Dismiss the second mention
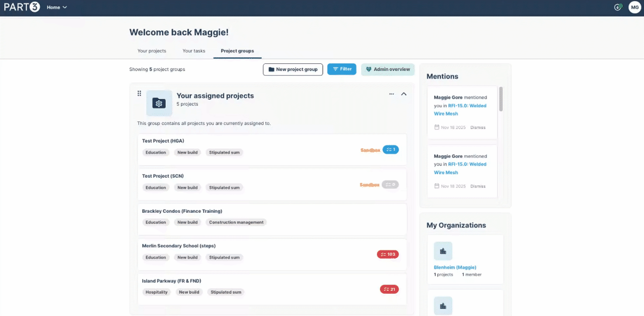 [x=478, y=186]
